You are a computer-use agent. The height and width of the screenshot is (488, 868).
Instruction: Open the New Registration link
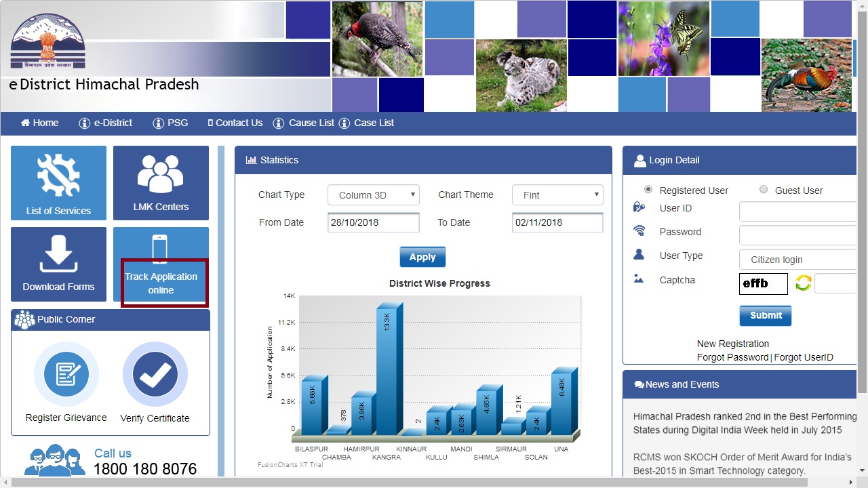pyautogui.click(x=732, y=344)
